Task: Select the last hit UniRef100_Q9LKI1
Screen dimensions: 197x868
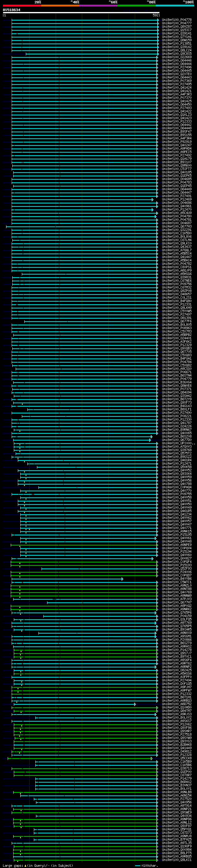Action: coord(177,860)
